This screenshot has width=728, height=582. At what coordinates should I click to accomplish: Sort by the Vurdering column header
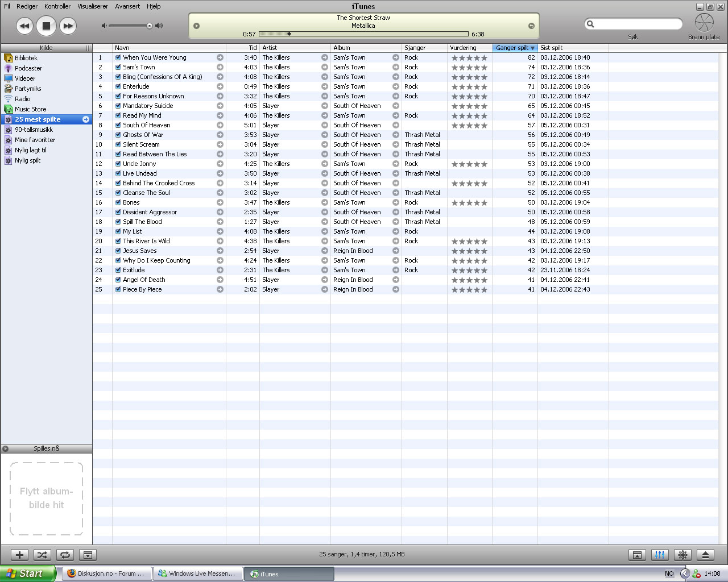tap(470, 48)
